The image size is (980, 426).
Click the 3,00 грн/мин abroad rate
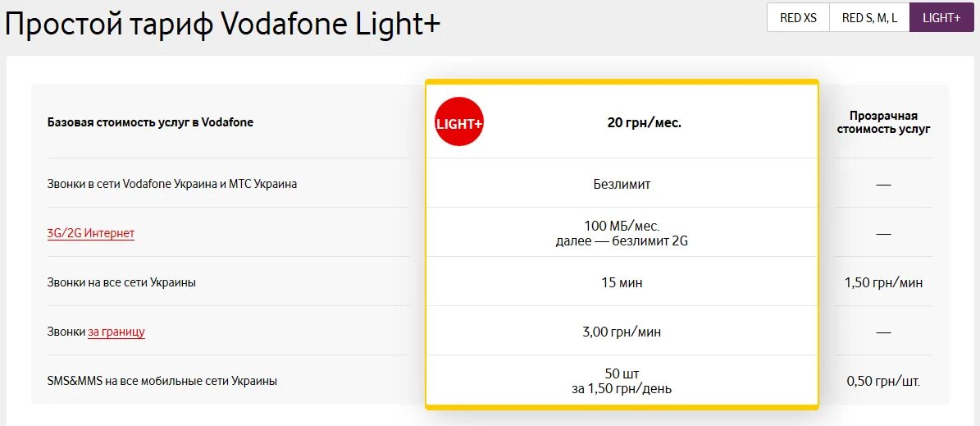coord(622,332)
